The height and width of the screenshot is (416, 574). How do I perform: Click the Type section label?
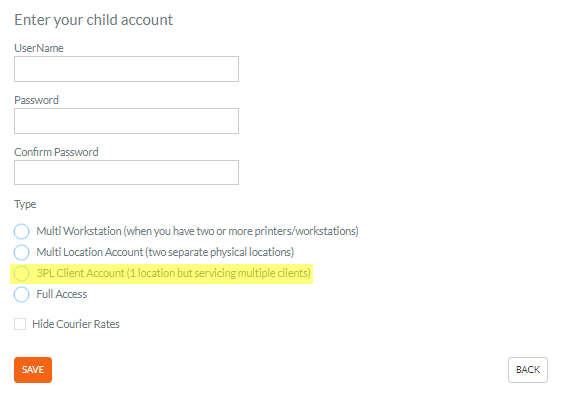(x=25, y=204)
